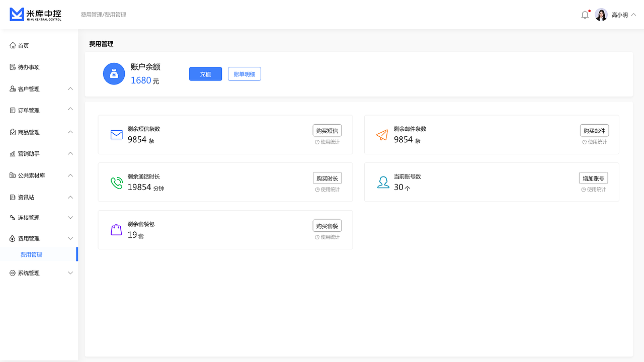Image resolution: width=644 pixels, height=362 pixels.
Task: Click the account balance money bag icon
Action: [x=114, y=74]
